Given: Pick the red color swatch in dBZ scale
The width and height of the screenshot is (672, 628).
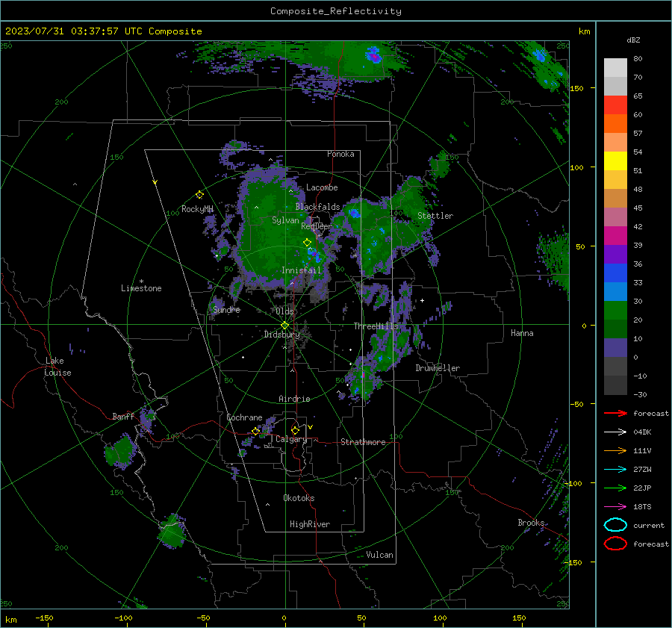Looking at the screenshot, I should [x=615, y=105].
